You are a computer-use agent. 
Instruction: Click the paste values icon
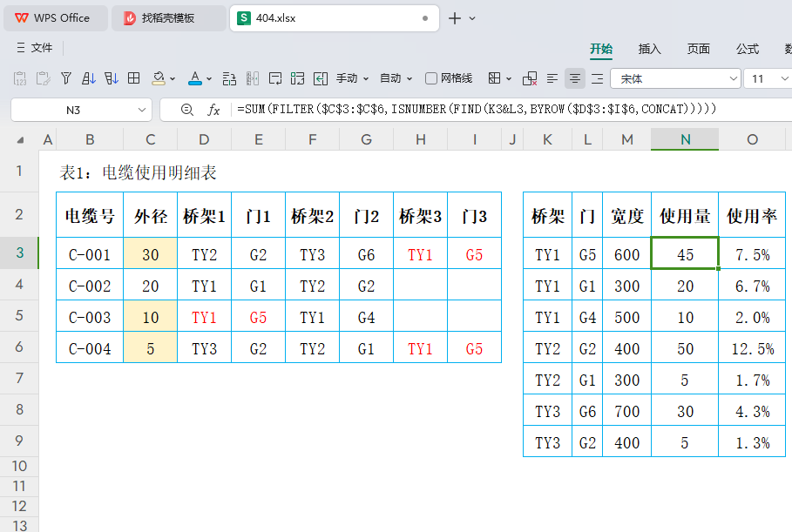pos(20,78)
